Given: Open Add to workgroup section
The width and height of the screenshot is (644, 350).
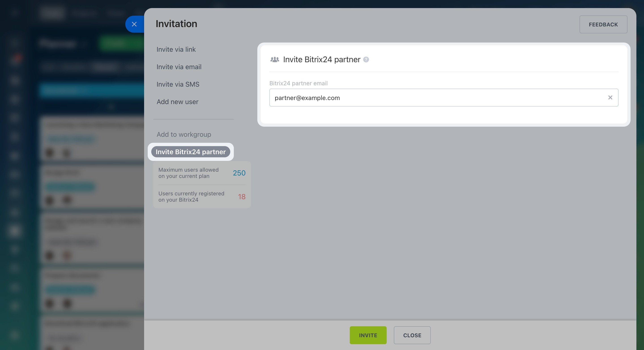Looking at the screenshot, I should pyautogui.click(x=184, y=134).
